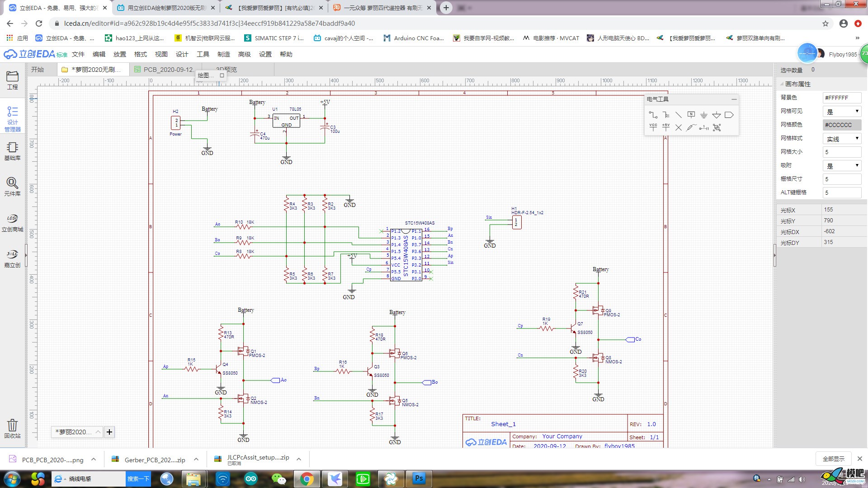868x488 pixels.
Task: Open options for PCB_PCB_2020 png download
Action: click(94, 460)
